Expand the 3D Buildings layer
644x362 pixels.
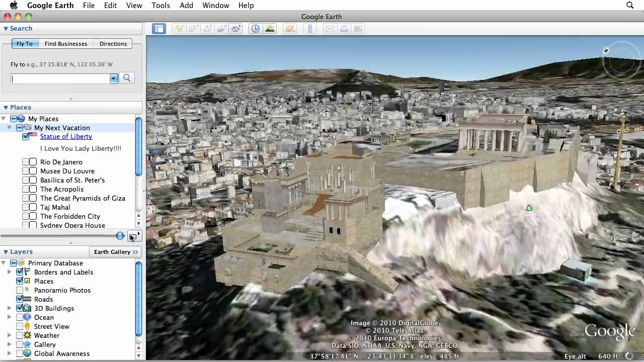click(x=10, y=308)
